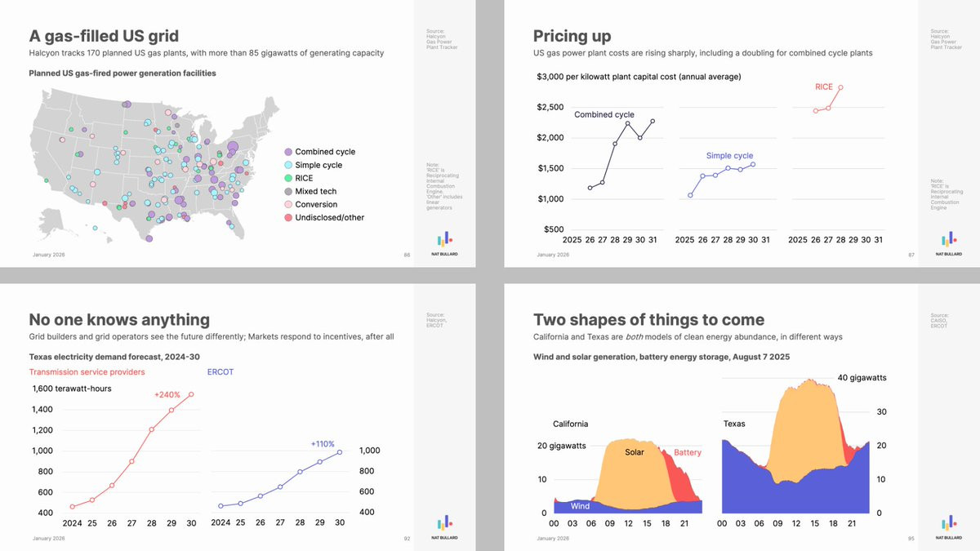Click the 'Two shapes of things to come' title
The height and width of the screenshot is (551, 980).
point(648,320)
